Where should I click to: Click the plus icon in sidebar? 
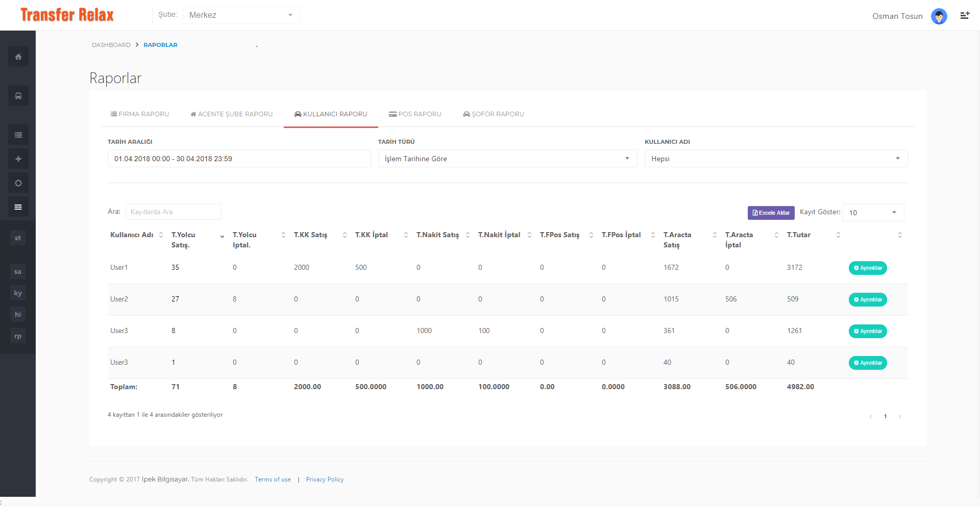18,159
